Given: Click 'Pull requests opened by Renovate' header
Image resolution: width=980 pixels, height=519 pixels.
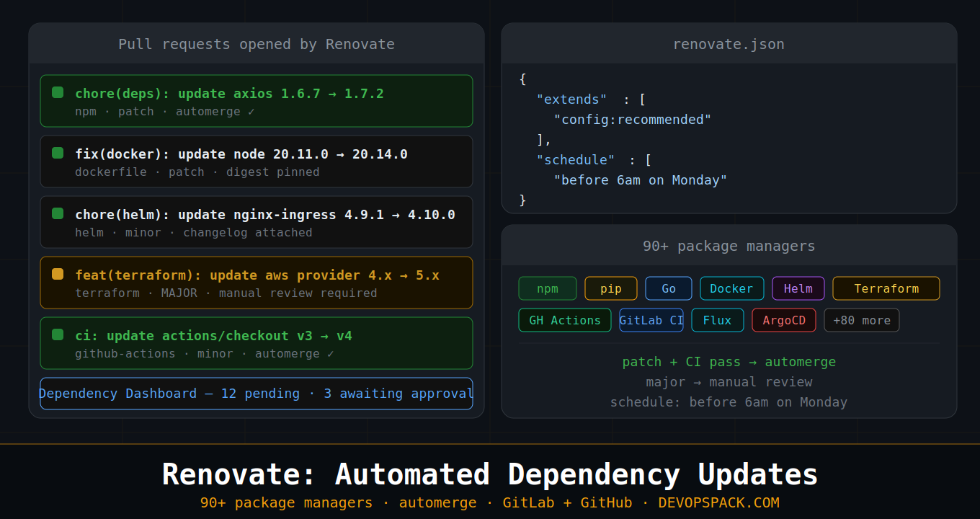Looking at the screenshot, I should [x=257, y=44].
